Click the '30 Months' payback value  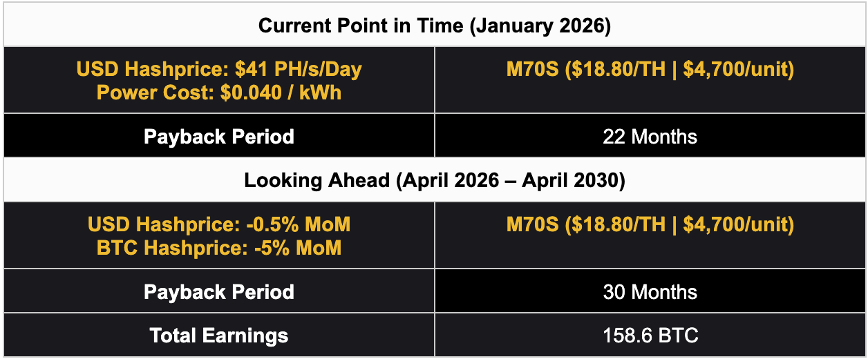click(650, 291)
